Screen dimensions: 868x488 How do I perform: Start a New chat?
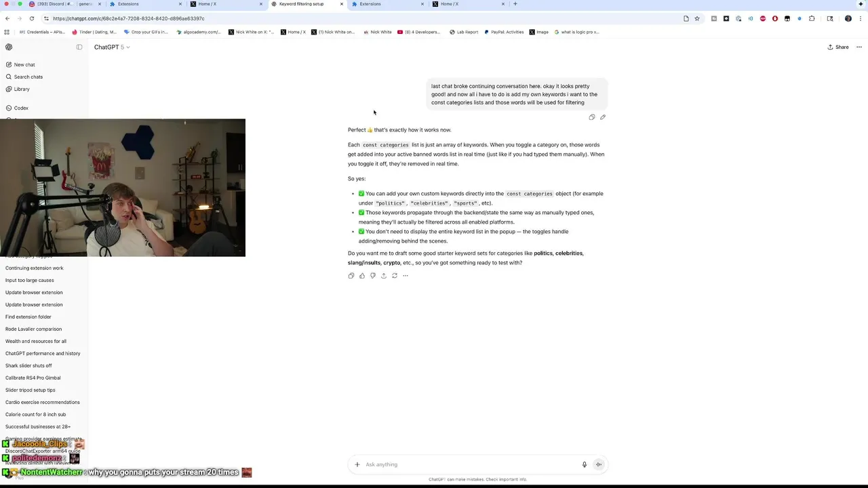coord(24,64)
